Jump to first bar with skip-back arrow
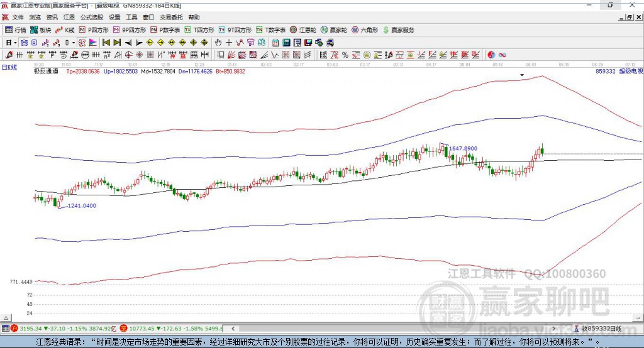The height and width of the screenshot is (348, 644). coord(106,43)
